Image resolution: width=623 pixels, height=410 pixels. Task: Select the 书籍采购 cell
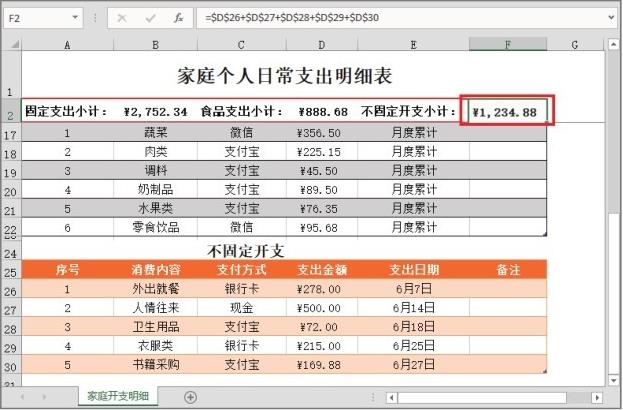[155, 365]
